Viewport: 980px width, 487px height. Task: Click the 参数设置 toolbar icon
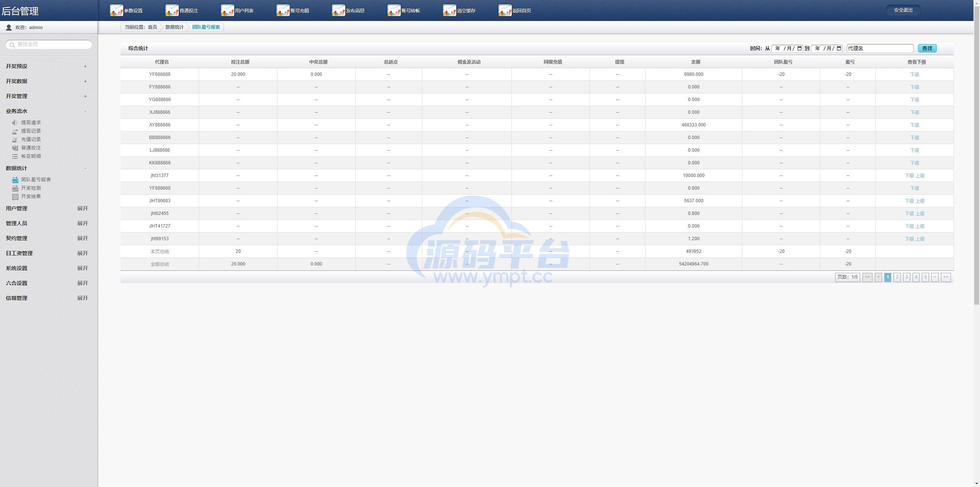click(116, 10)
